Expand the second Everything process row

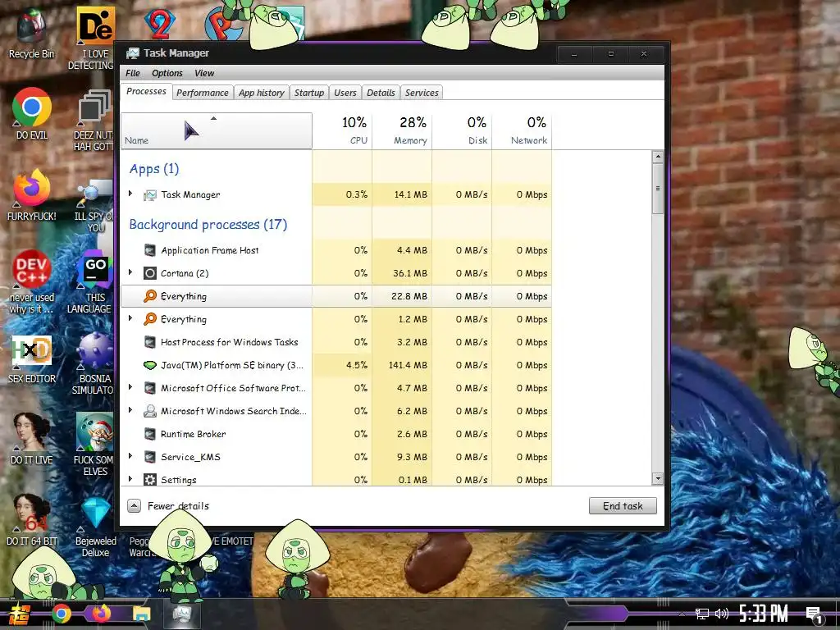(x=130, y=318)
